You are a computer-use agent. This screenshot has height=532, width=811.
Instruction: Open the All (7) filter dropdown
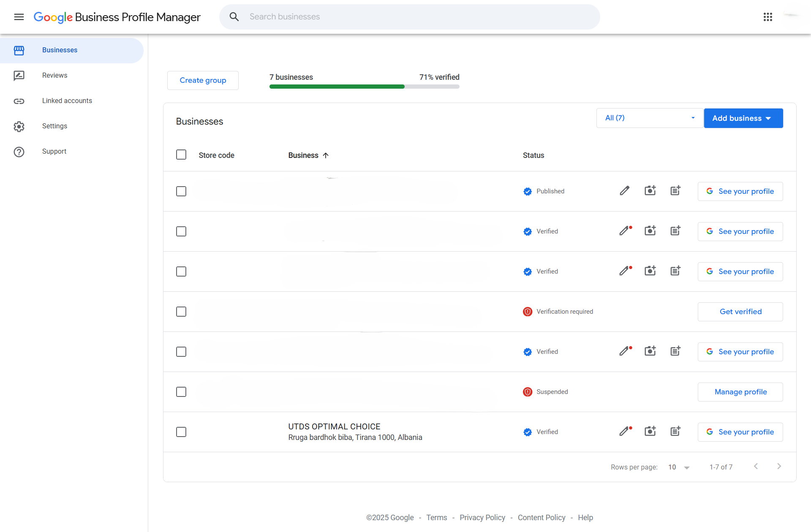coord(650,118)
